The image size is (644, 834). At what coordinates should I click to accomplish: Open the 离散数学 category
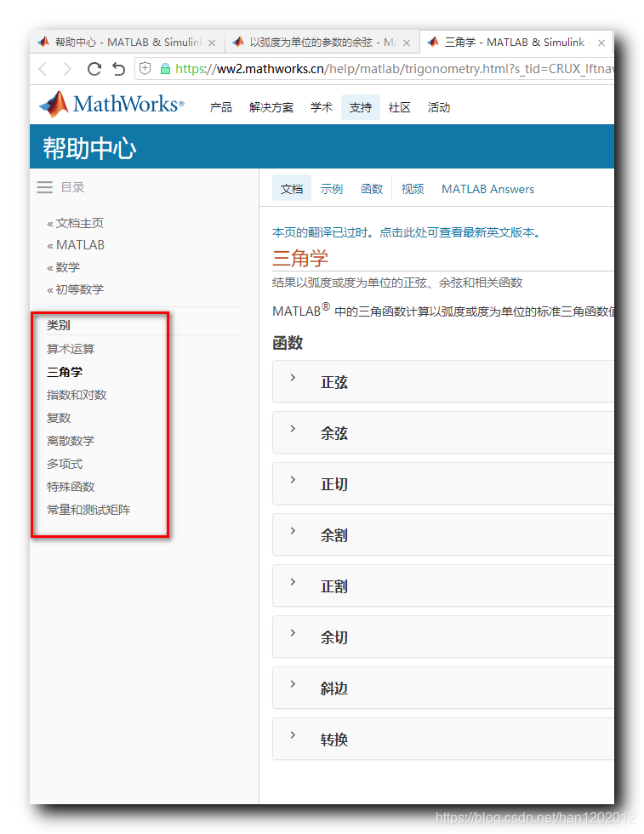pyautogui.click(x=71, y=441)
